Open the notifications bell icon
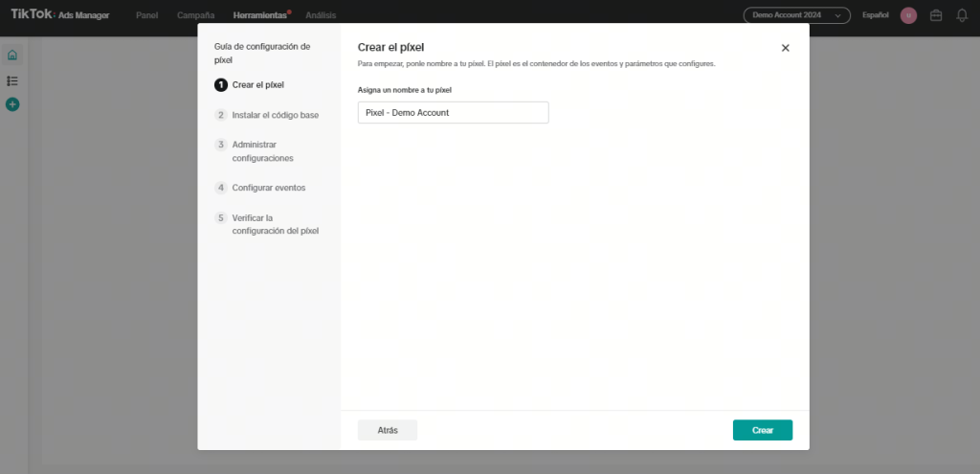The width and height of the screenshot is (980, 474). point(962,15)
